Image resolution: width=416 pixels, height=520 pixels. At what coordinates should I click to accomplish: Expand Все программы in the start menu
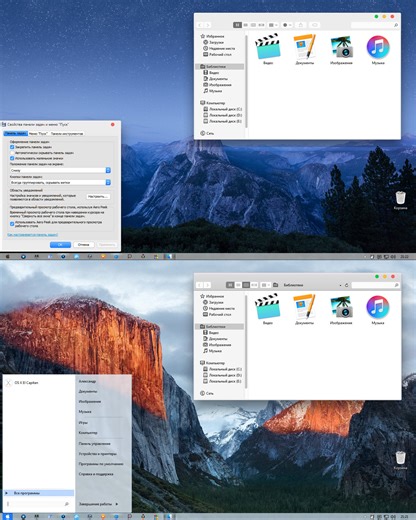39,493
